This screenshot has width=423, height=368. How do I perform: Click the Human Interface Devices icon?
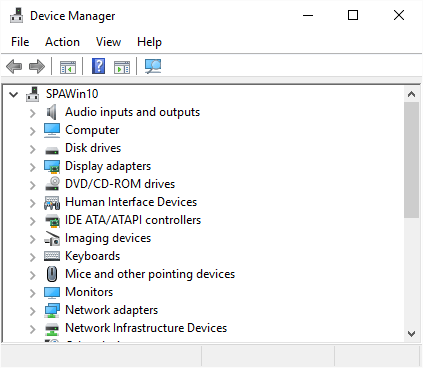52,202
